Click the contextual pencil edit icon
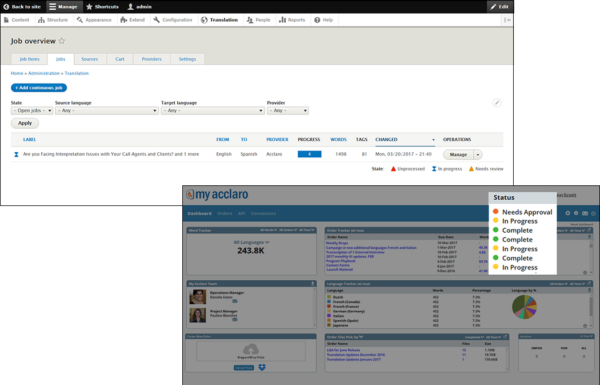 (x=497, y=103)
